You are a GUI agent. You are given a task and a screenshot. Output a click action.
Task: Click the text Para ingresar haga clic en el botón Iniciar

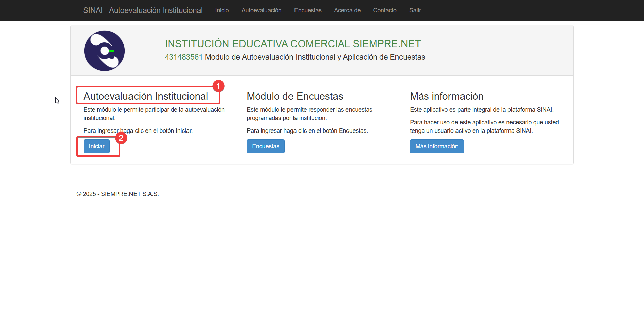tap(138, 131)
